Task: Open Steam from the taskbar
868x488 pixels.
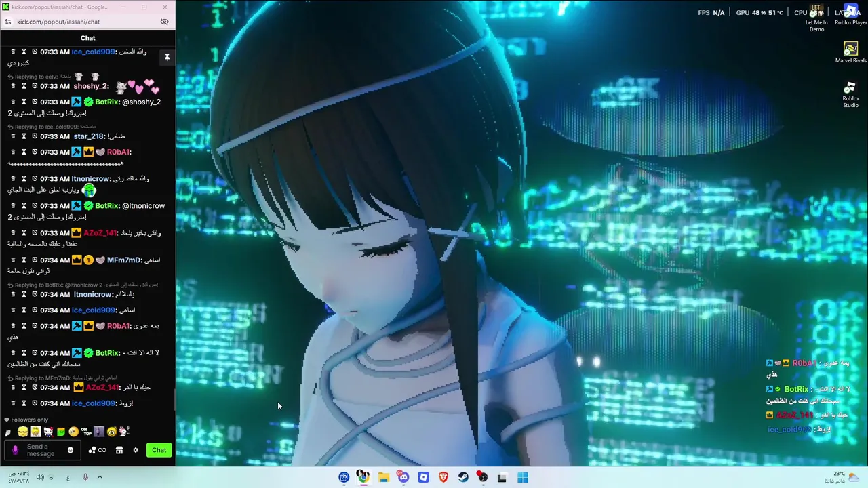Action: pyautogui.click(x=463, y=477)
